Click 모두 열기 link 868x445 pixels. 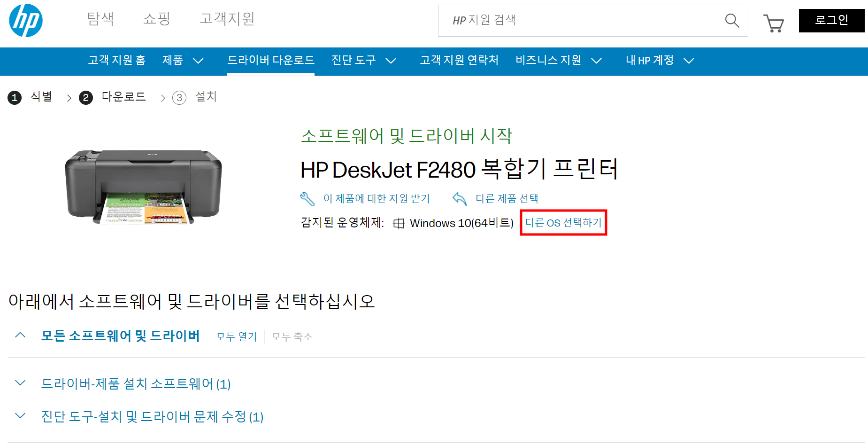tap(237, 337)
